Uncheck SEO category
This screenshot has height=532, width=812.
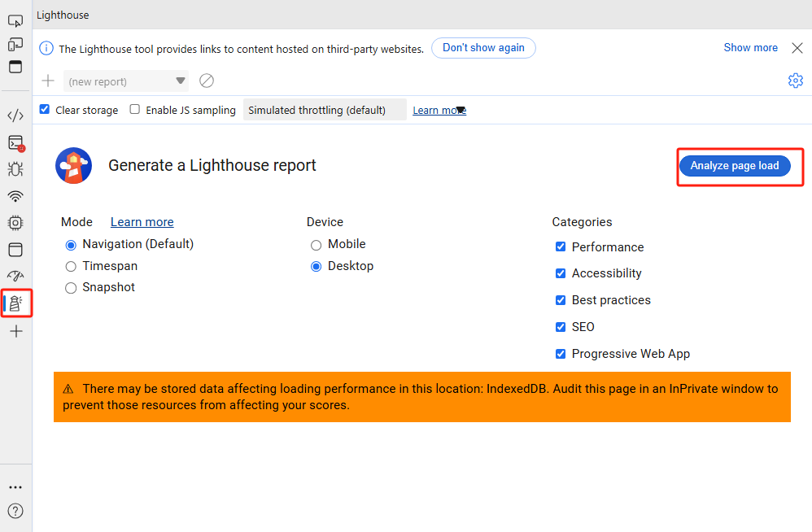point(561,327)
